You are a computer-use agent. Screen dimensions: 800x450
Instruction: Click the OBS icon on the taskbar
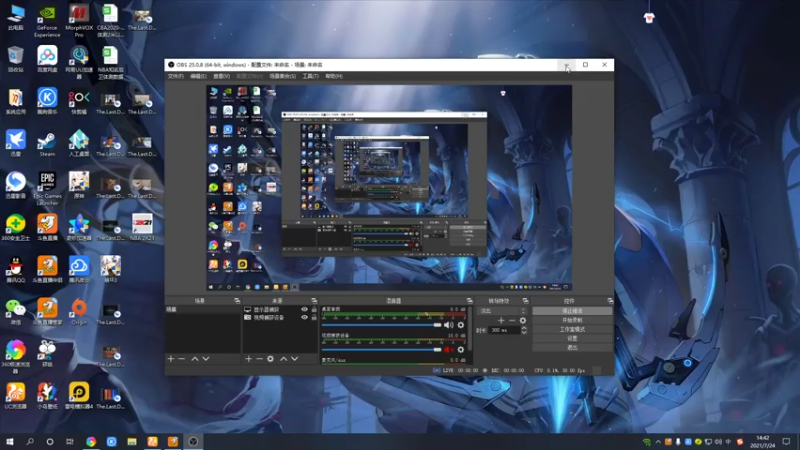(193, 441)
